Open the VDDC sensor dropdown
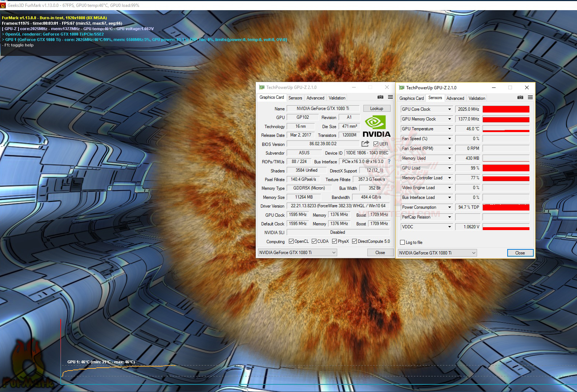 [449, 227]
